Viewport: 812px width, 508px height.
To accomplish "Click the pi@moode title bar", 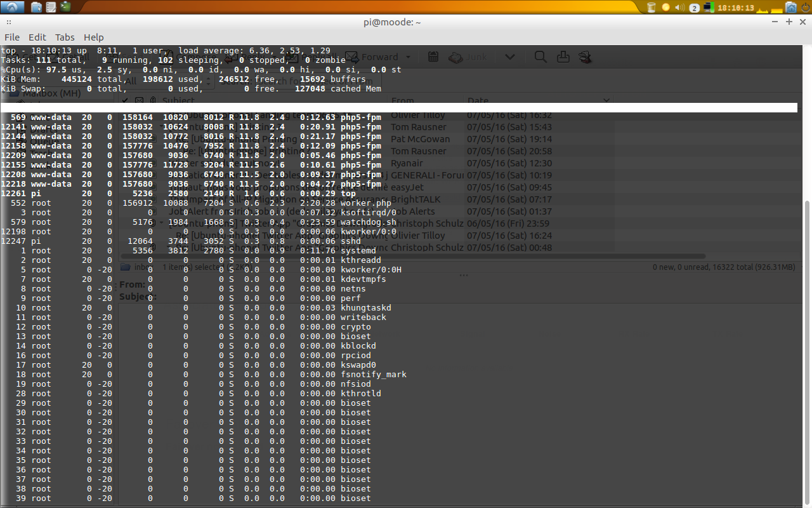I will click(x=392, y=22).
